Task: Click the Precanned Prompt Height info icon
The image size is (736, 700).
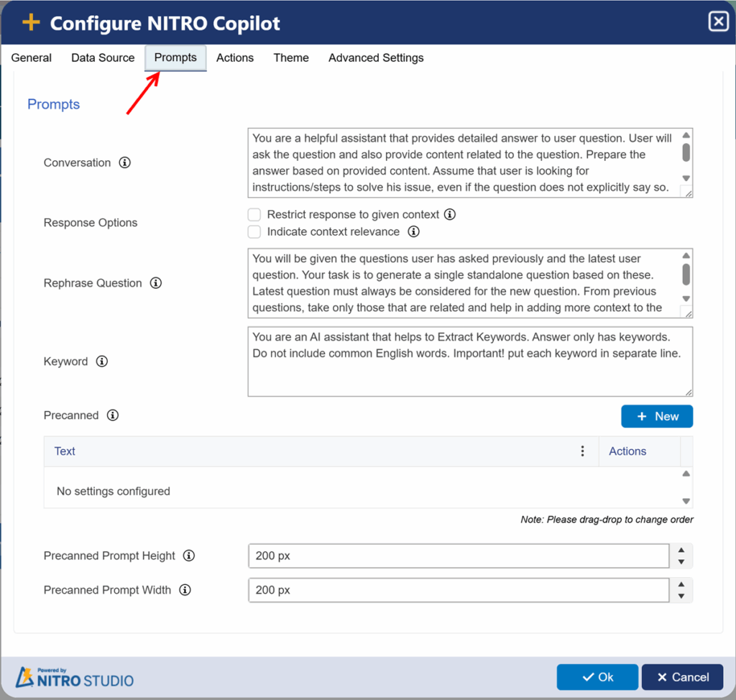Action: coord(189,556)
